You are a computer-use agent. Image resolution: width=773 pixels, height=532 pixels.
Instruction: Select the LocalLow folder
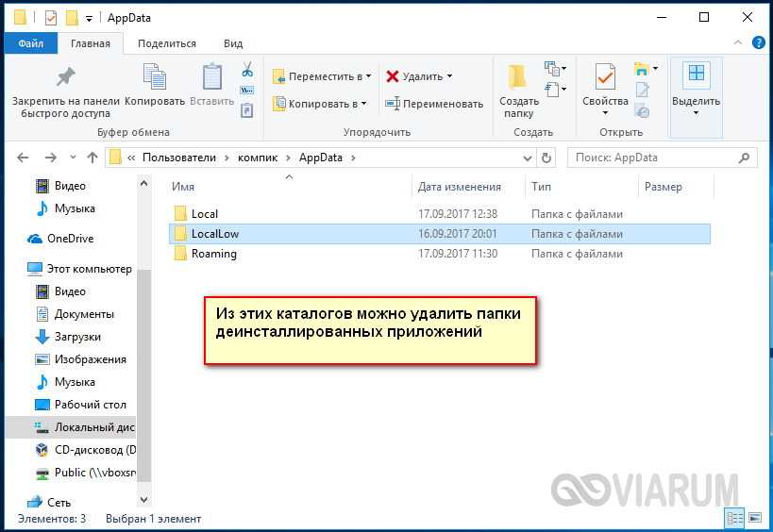[x=439, y=234]
